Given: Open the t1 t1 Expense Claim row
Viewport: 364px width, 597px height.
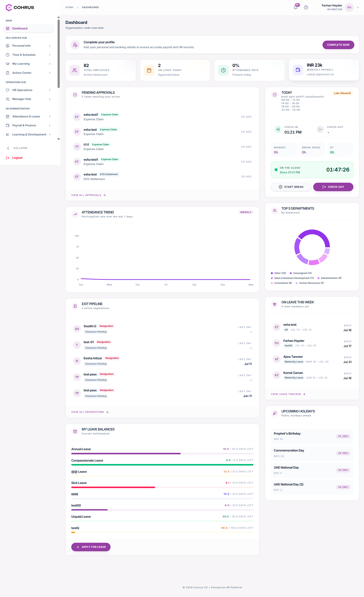Looking at the screenshot, I should [x=162, y=147].
